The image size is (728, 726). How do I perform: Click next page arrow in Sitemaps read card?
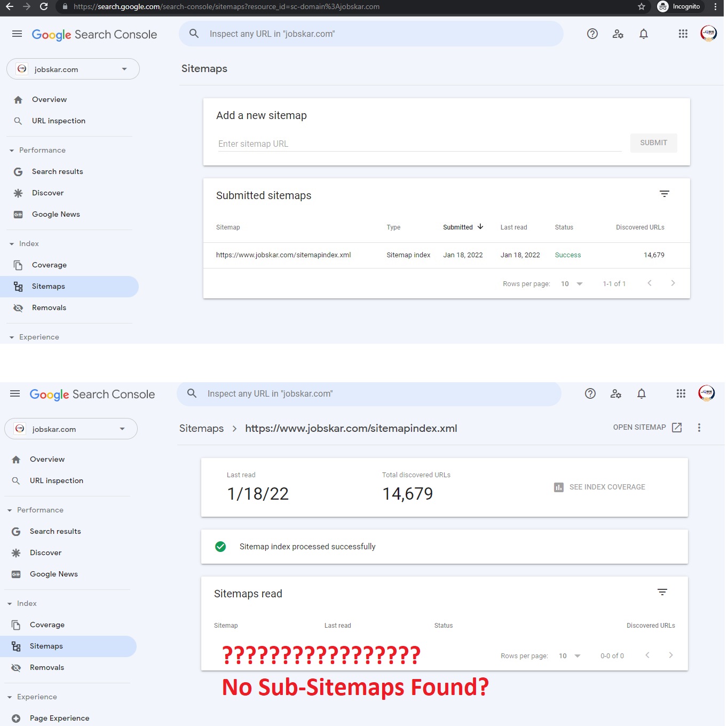(671, 655)
